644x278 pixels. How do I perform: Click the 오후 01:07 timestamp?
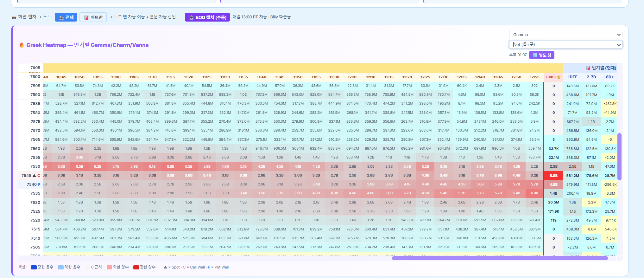click(518, 55)
